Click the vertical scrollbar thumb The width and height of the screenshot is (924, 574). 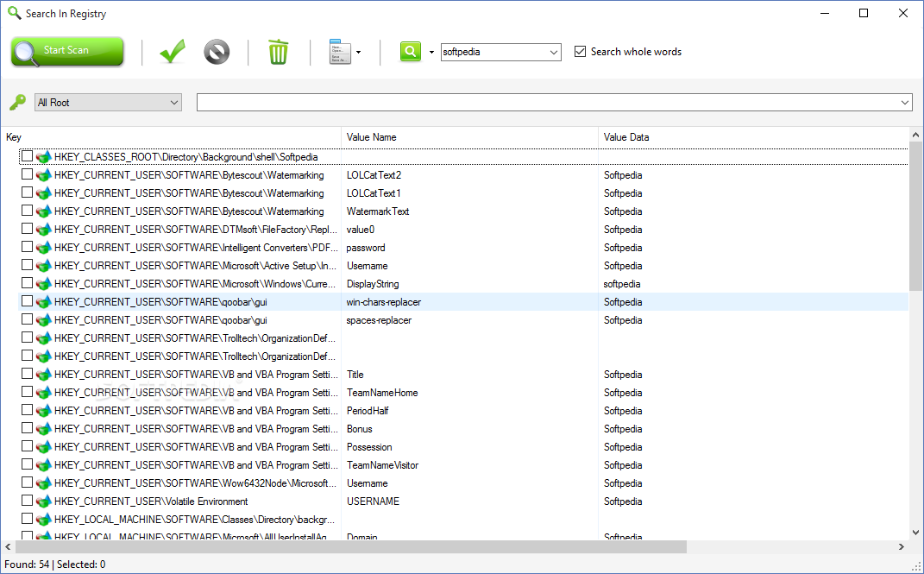tap(915, 217)
